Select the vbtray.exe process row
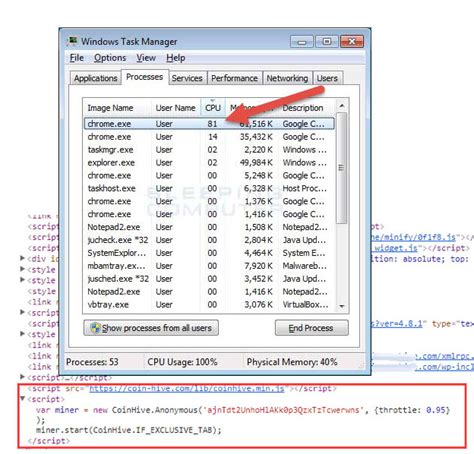This screenshot has height=454, width=474. click(209, 305)
